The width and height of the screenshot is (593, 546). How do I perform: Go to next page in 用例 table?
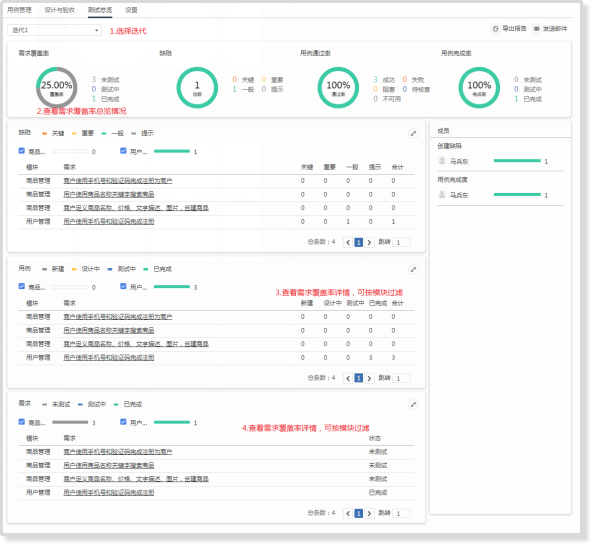369,378
